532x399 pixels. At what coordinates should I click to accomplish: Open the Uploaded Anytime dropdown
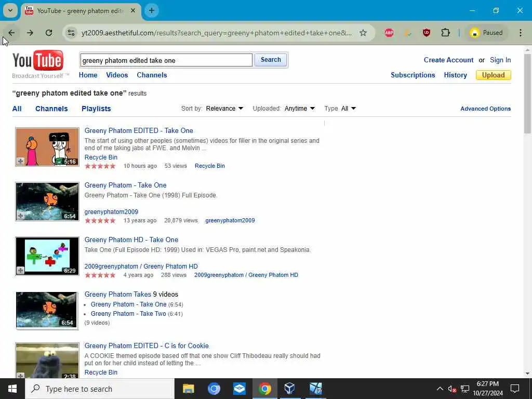pos(300,109)
